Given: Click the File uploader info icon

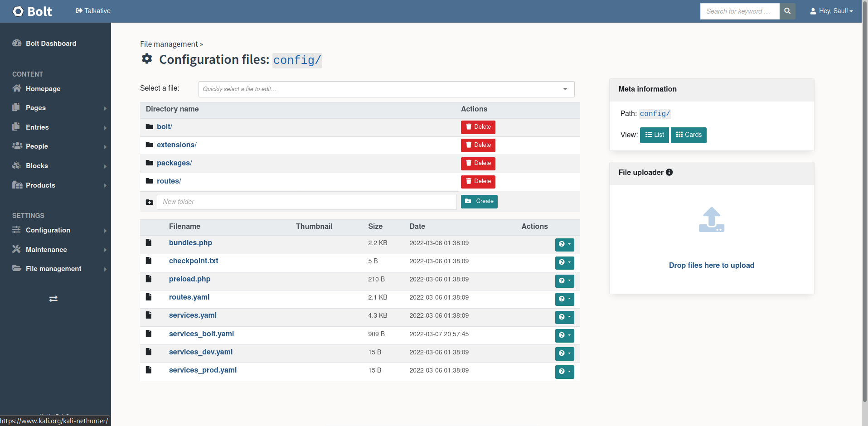Looking at the screenshot, I should 669,172.
